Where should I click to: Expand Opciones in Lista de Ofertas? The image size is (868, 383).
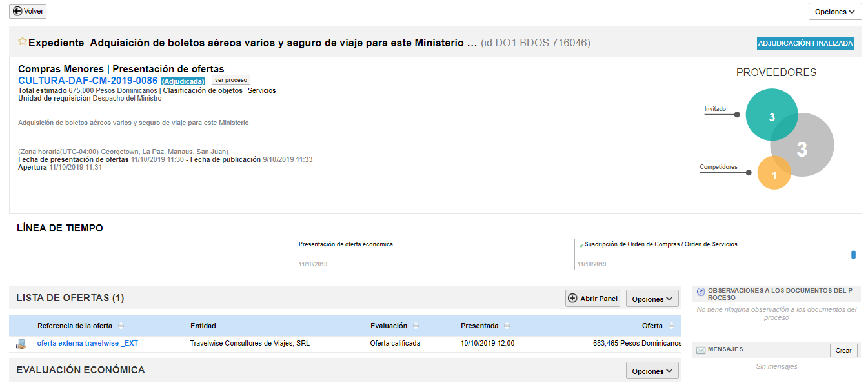[652, 299]
